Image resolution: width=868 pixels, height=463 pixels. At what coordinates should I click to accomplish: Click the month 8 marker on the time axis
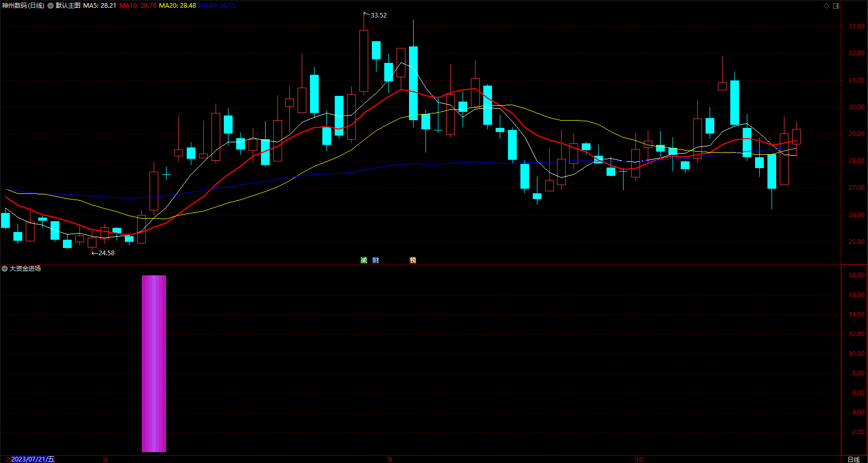(106, 459)
